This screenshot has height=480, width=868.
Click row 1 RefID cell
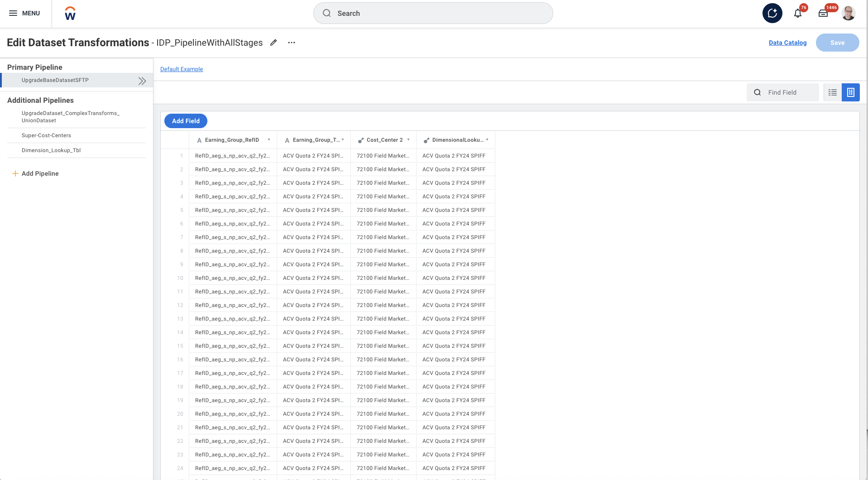coord(233,156)
